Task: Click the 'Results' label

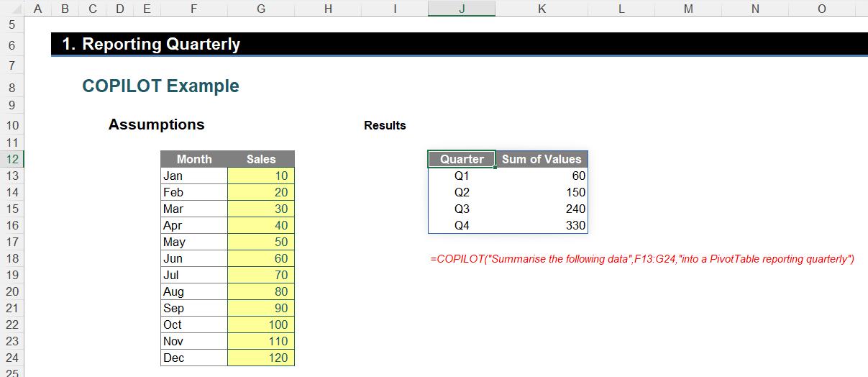Action: [x=385, y=125]
